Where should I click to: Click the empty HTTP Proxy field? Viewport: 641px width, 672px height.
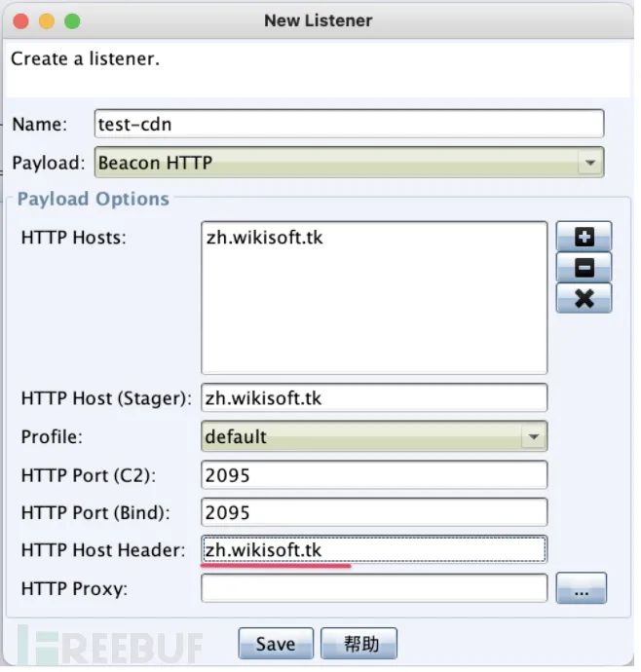click(374, 588)
